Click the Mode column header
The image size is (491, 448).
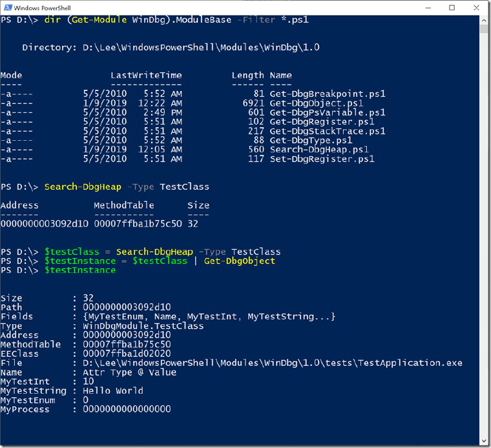coord(11,76)
